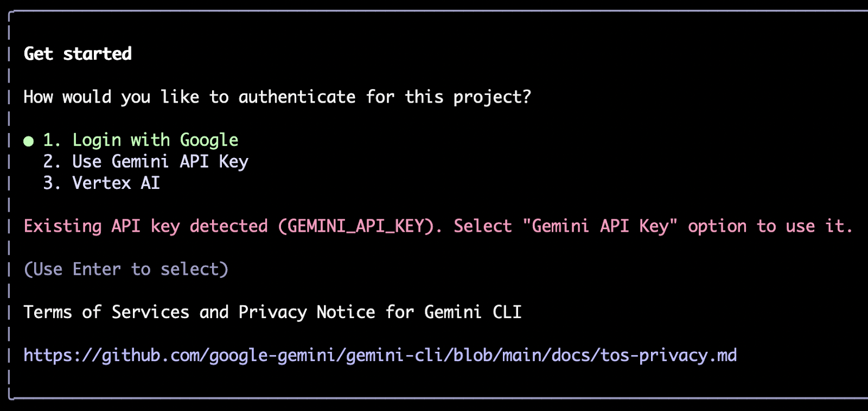
Task: Click option number 2 in the list
Action: coord(53,161)
